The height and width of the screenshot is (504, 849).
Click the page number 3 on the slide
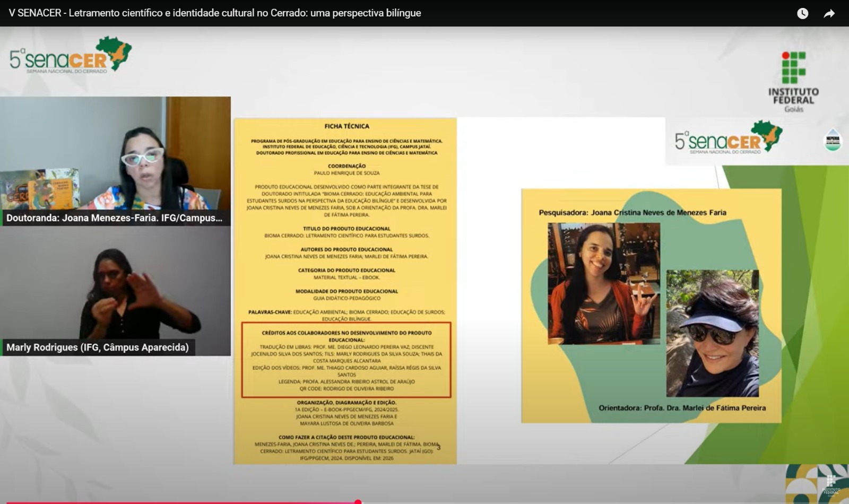tap(438, 447)
